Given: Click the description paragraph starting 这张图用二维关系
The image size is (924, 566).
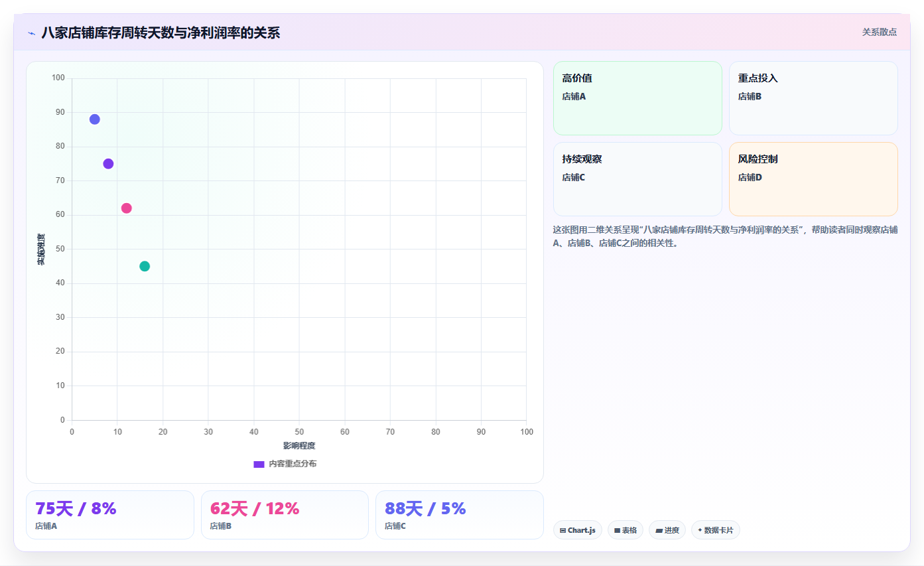Looking at the screenshot, I should point(725,236).
